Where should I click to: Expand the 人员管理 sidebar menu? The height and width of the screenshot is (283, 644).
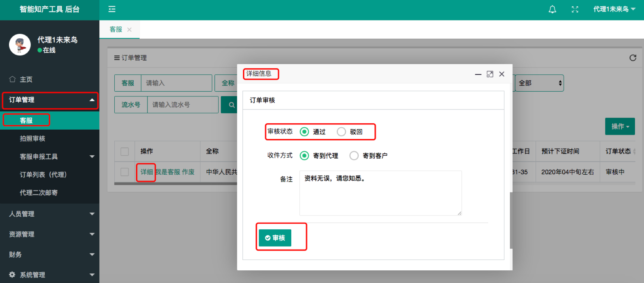pyautogui.click(x=50, y=214)
